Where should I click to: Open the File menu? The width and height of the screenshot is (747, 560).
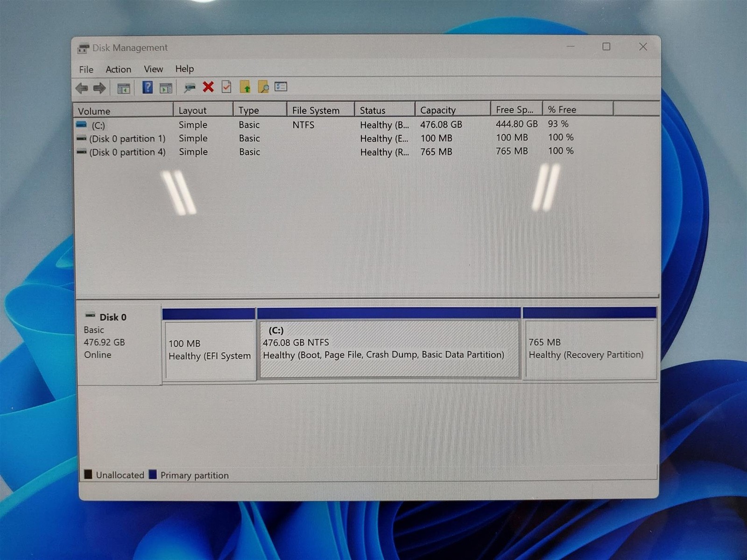(86, 70)
